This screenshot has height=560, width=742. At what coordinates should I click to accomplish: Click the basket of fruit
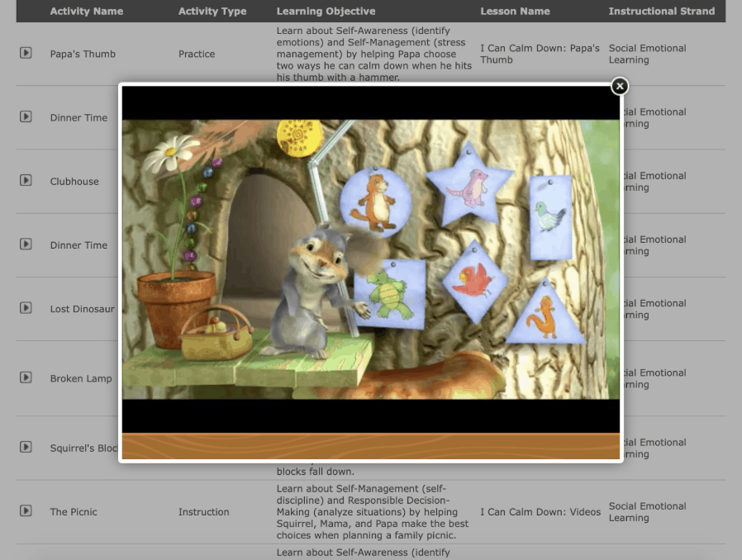(x=216, y=333)
